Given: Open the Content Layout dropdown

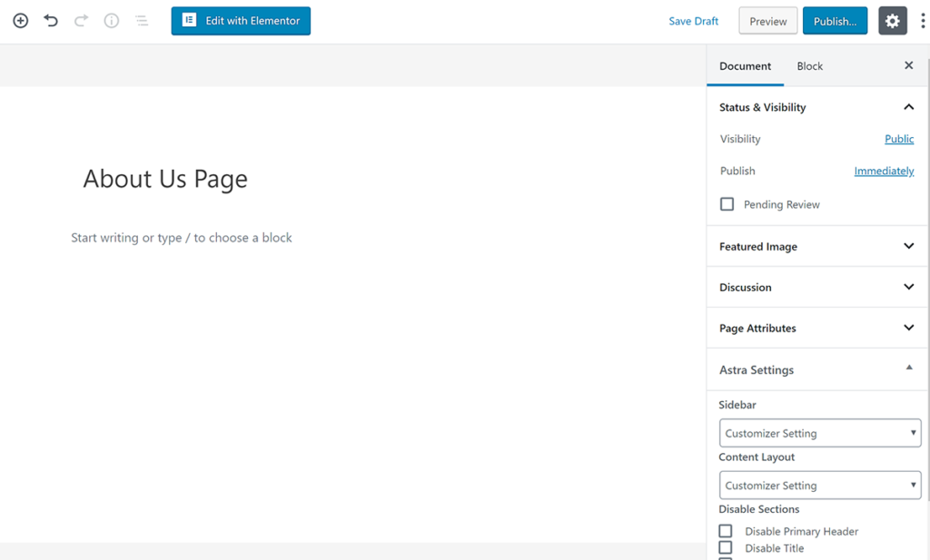Looking at the screenshot, I should click(819, 486).
